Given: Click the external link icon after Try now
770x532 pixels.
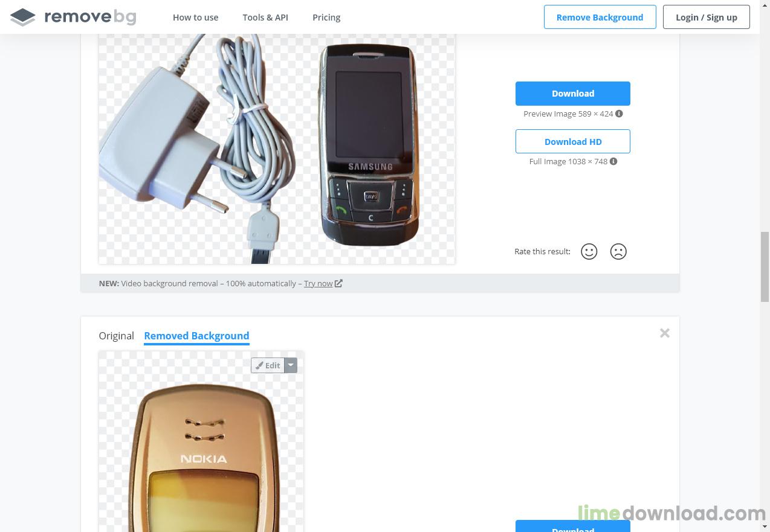Looking at the screenshot, I should [x=338, y=283].
